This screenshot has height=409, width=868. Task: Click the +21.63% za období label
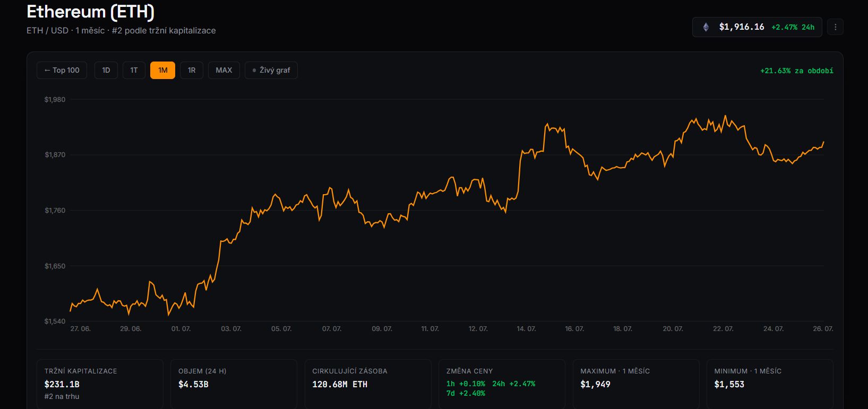796,71
